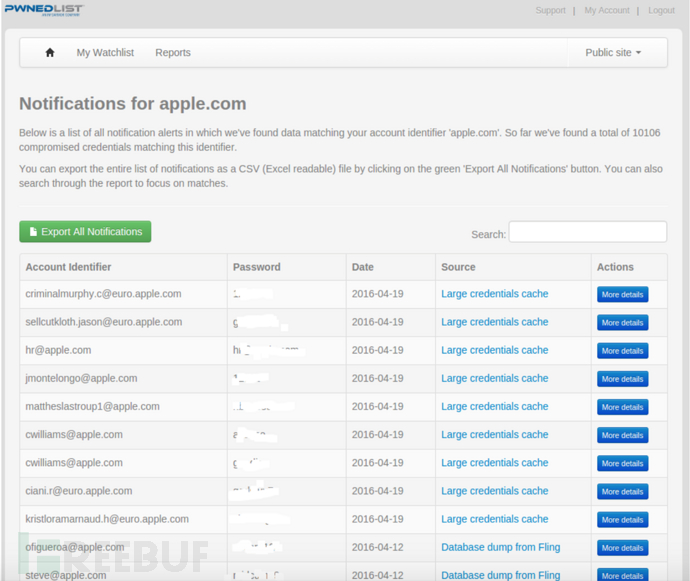Open Large credentials cache link for criminalmurphy.c

495,294
